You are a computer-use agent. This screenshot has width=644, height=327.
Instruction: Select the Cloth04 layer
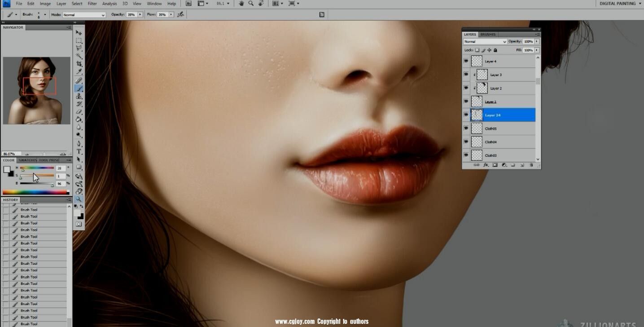503,142
